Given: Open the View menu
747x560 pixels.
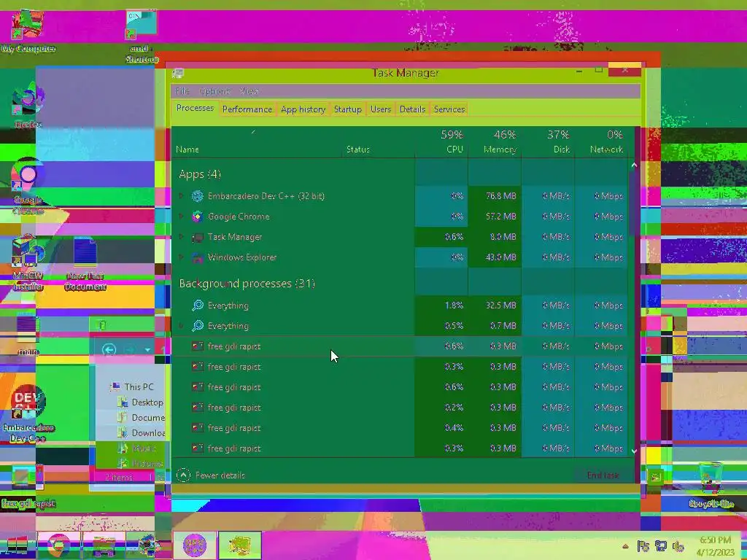Looking at the screenshot, I should pos(249,91).
